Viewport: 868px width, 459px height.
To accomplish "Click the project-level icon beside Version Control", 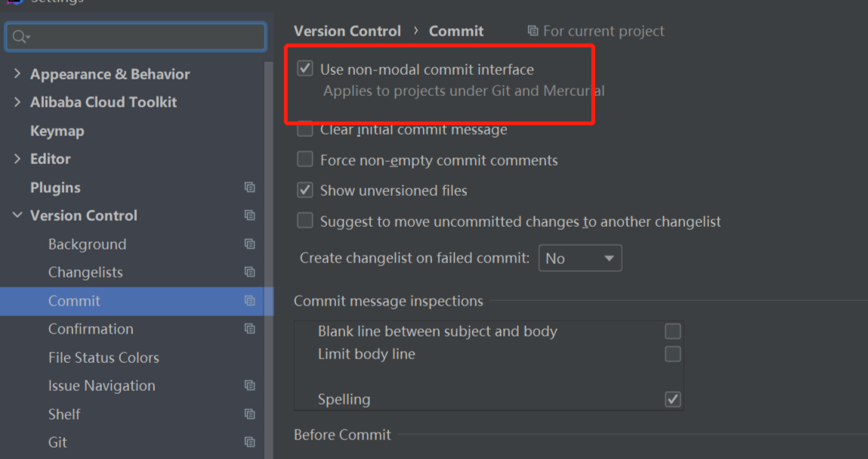I will click(x=249, y=215).
